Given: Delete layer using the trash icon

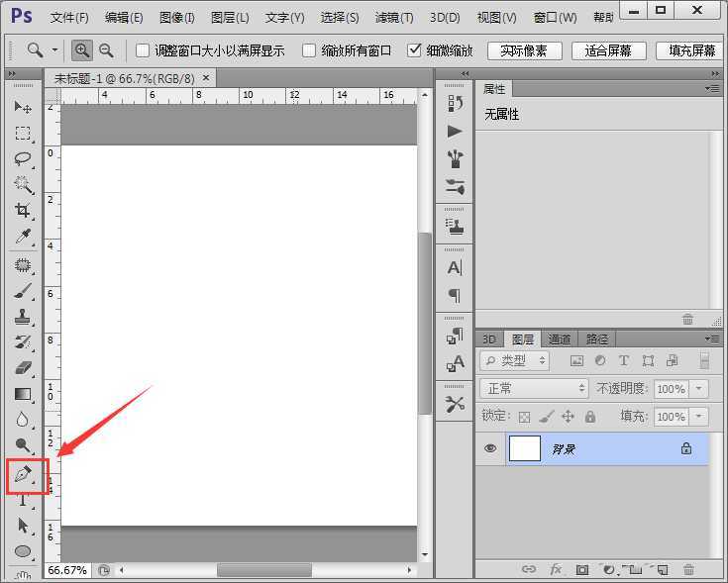Looking at the screenshot, I should tap(689, 569).
